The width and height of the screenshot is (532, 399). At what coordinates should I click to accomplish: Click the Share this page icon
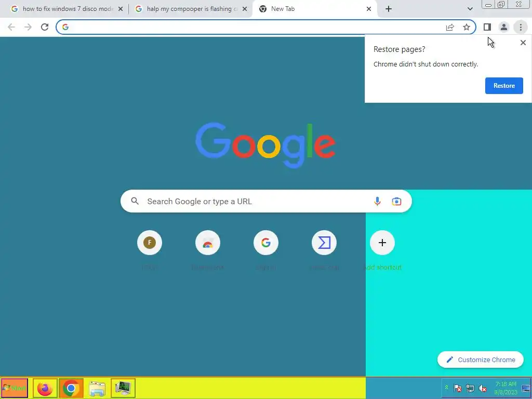click(x=450, y=27)
